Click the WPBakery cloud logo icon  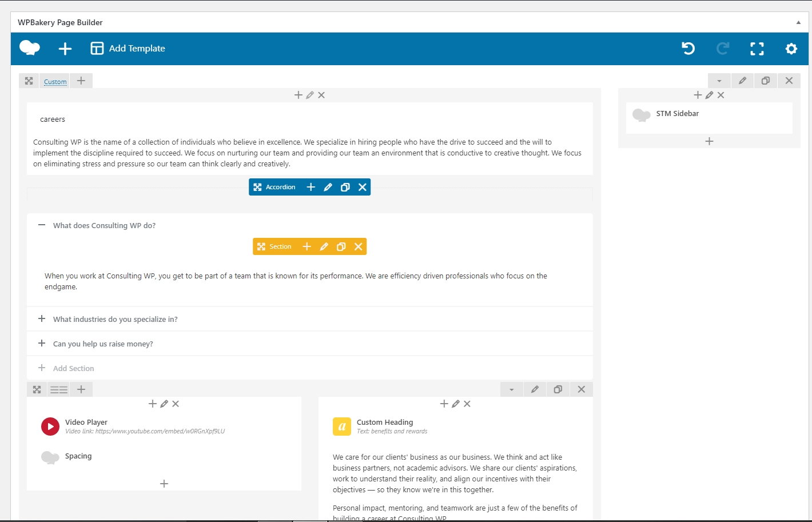(30, 48)
